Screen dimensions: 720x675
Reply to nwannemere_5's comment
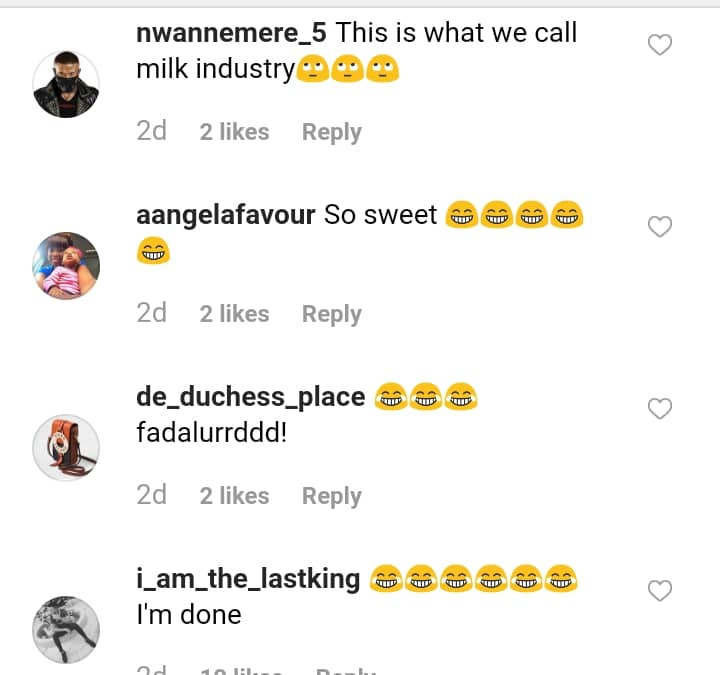[331, 132]
